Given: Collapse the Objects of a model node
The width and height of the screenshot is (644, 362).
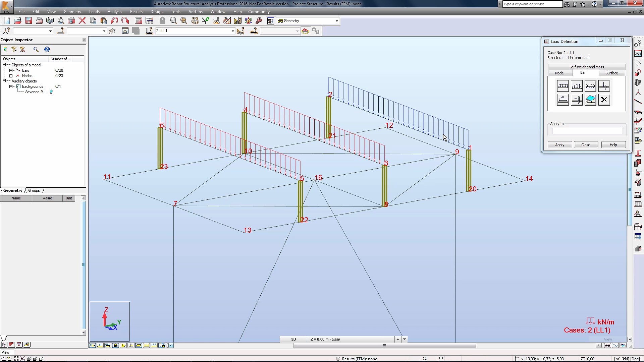Looking at the screenshot, I should point(4,65).
